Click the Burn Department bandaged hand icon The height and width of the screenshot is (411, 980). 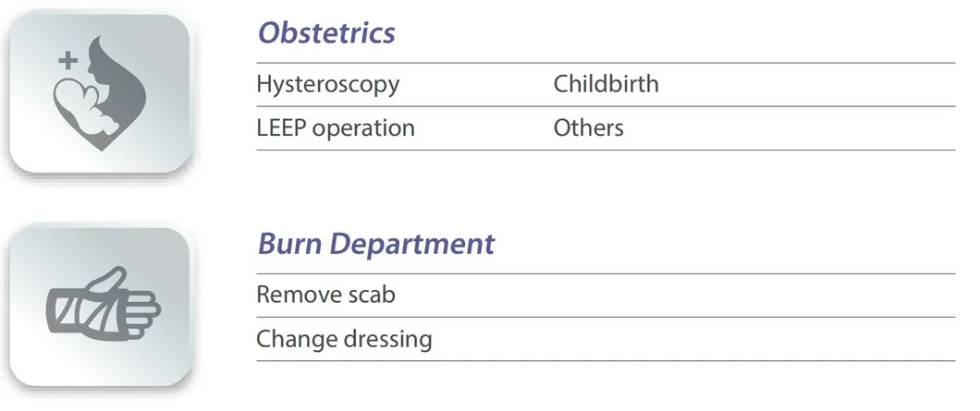point(102,304)
